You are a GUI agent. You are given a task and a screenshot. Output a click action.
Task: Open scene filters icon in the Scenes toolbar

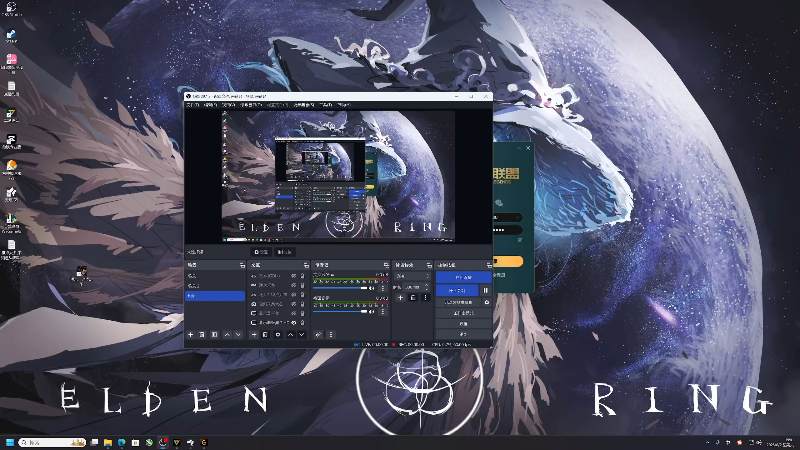coord(214,335)
